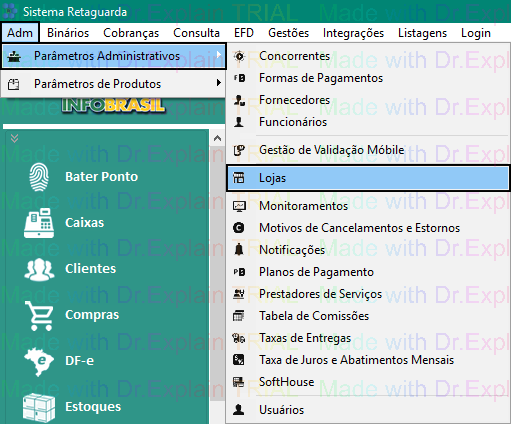Click the Compras shopping cart icon

[x=39, y=315]
